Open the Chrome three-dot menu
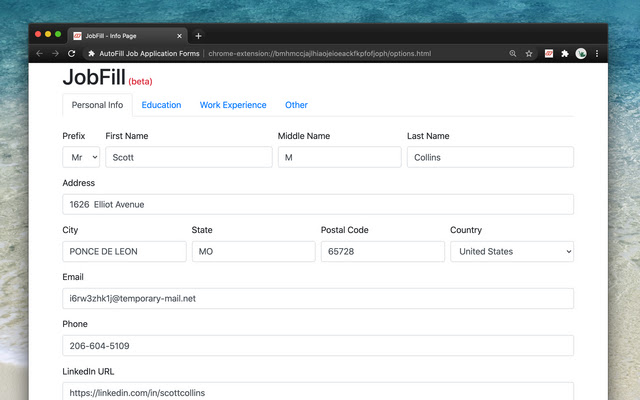This screenshot has height=400, width=640. click(x=597, y=53)
